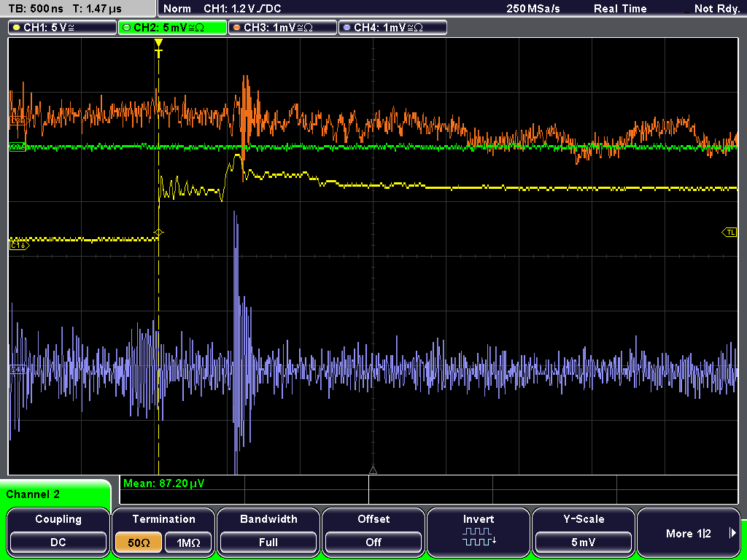Screen dimensions: 747x560
Task: Click the TL trigger level marker
Action: (x=729, y=233)
